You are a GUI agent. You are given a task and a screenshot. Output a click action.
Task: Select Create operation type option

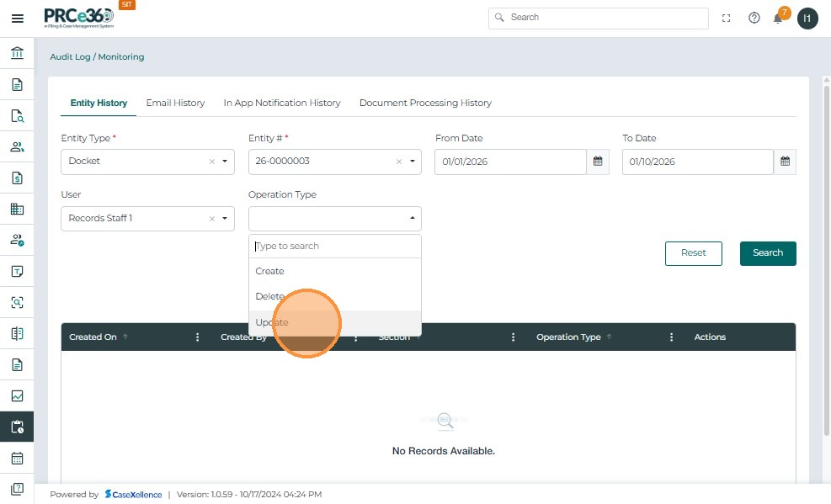tap(335, 271)
